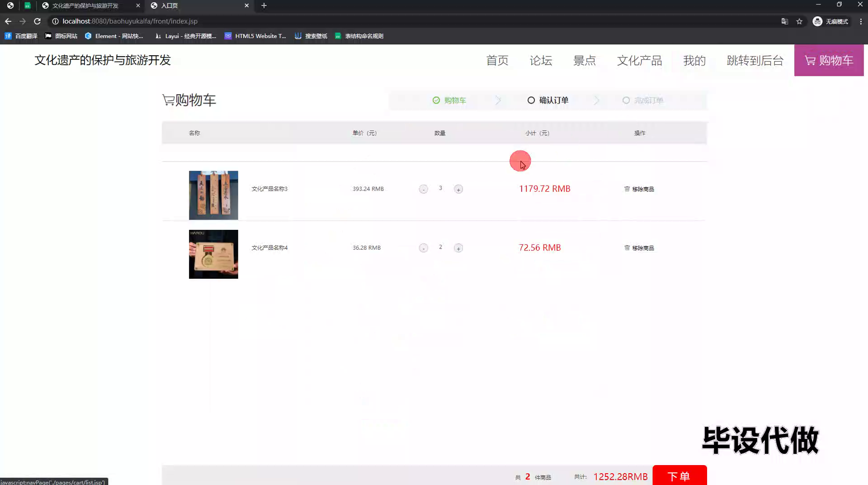
Task: Click subtotal 72.56 RMB
Action: tap(540, 247)
